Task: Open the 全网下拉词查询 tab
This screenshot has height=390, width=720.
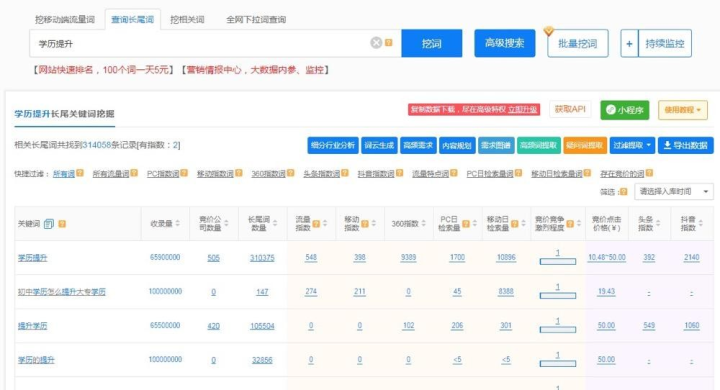Action: tap(256, 20)
